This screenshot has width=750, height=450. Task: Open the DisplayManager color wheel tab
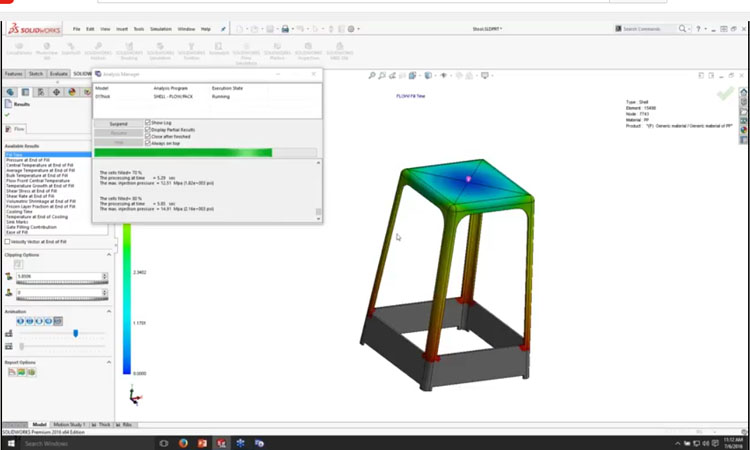click(x=72, y=92)
